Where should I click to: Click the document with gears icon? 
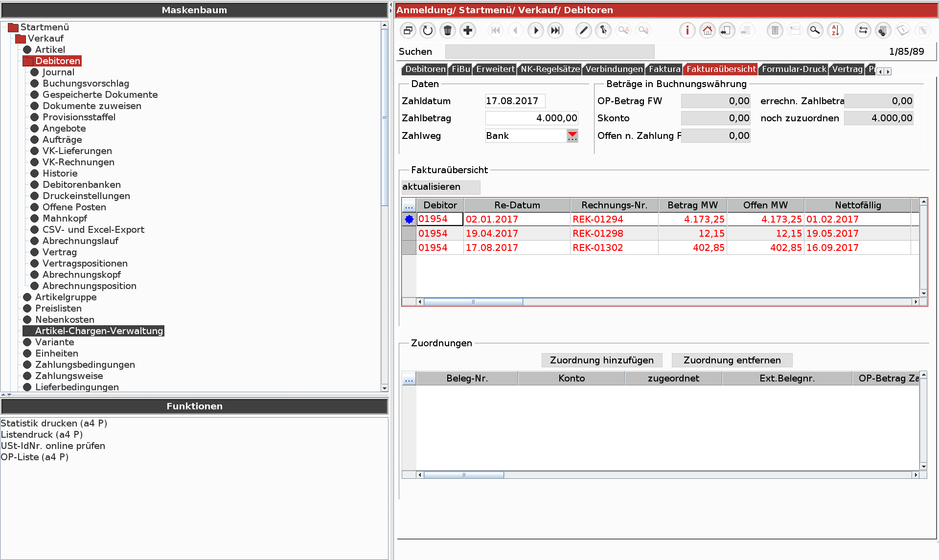[883, 31]
